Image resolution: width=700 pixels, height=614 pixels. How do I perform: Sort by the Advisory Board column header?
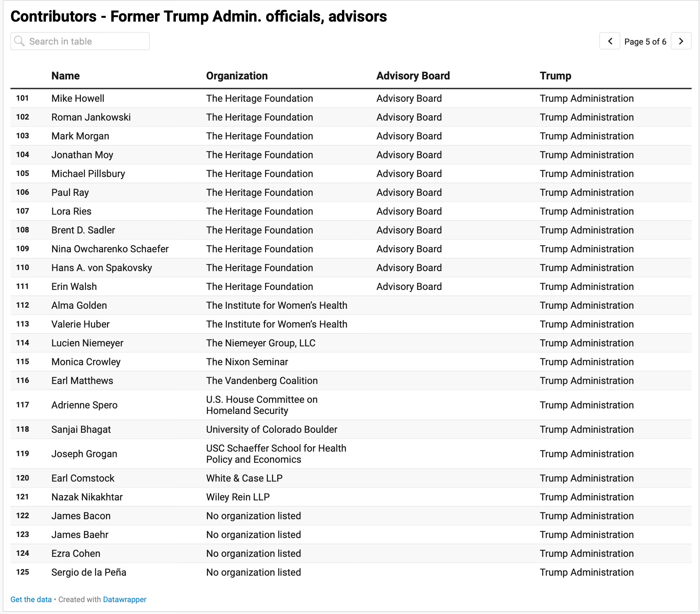pyautogui.click(x=413, y=76)
